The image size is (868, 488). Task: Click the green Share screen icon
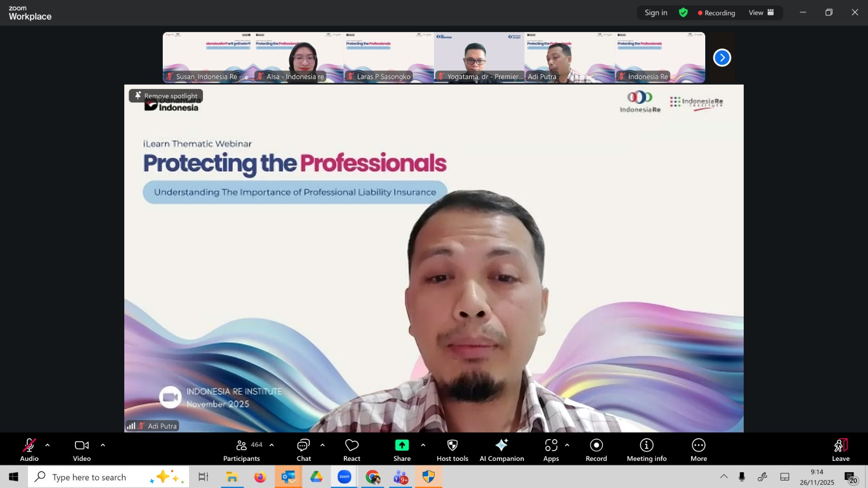click(401, 445)
